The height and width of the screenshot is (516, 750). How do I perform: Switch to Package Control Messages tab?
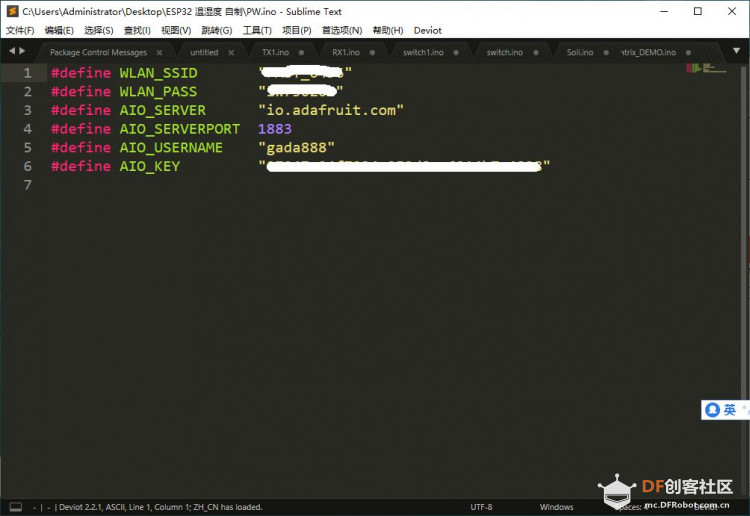pos(98,53)
